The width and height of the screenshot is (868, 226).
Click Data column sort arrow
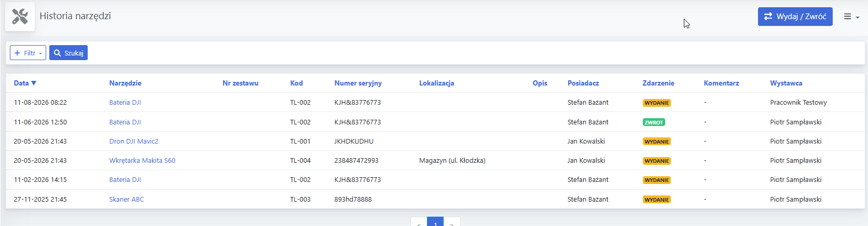point(34,83)
